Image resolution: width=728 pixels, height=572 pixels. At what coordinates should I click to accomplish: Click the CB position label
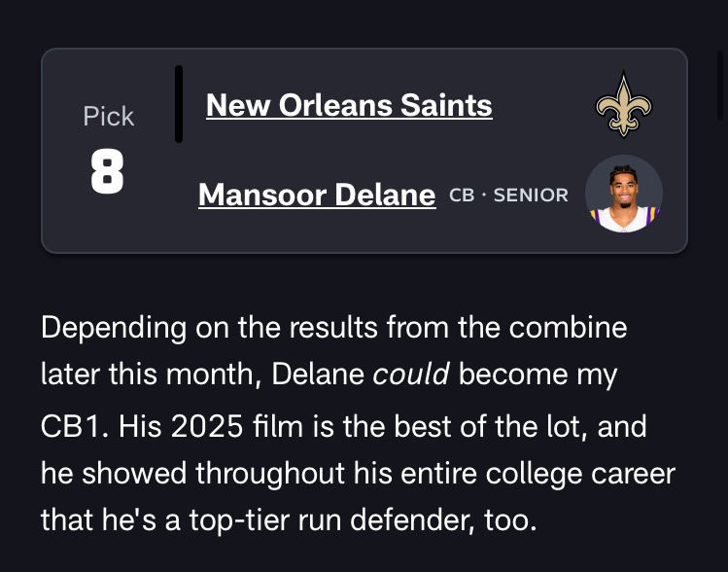tap(462, 196)
